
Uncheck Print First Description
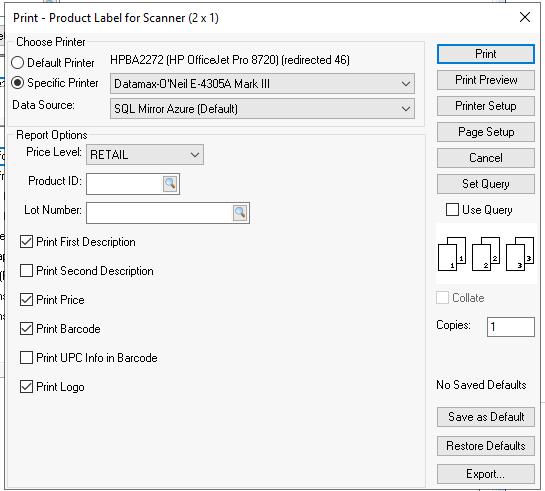click(26, 242)
